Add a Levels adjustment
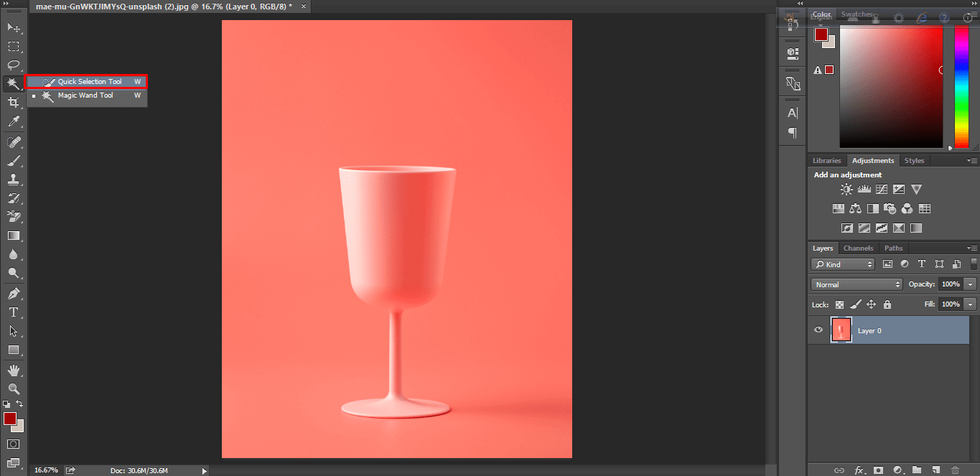The image size is (980, 476). [x=864, y=189]
